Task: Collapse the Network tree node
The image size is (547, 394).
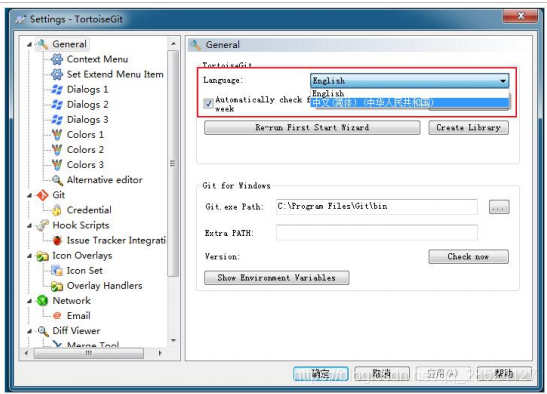Action: tap(30, 301)
